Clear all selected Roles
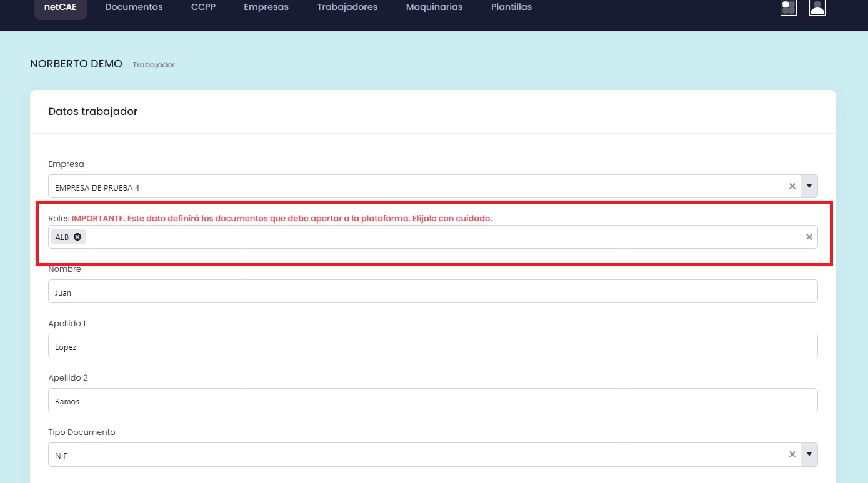The height and width of the screenshot is (483, 868). click(x=809, y=237)
